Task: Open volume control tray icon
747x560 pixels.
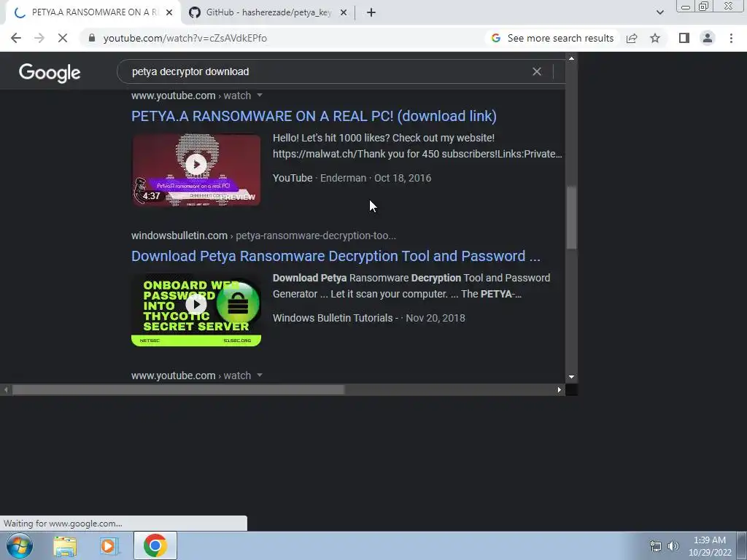Action: (x=673, y=546)
